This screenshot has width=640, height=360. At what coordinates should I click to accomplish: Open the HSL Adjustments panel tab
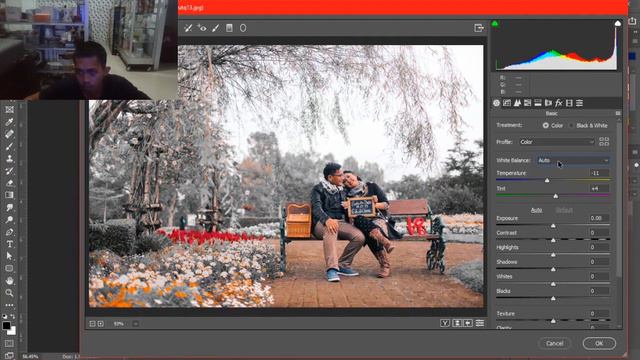click(x=527, y=103)
